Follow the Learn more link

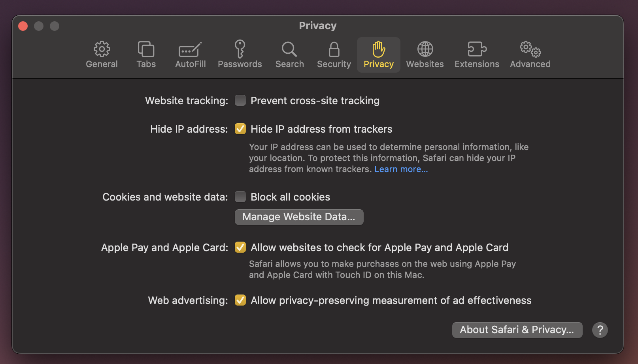[401, 169]
